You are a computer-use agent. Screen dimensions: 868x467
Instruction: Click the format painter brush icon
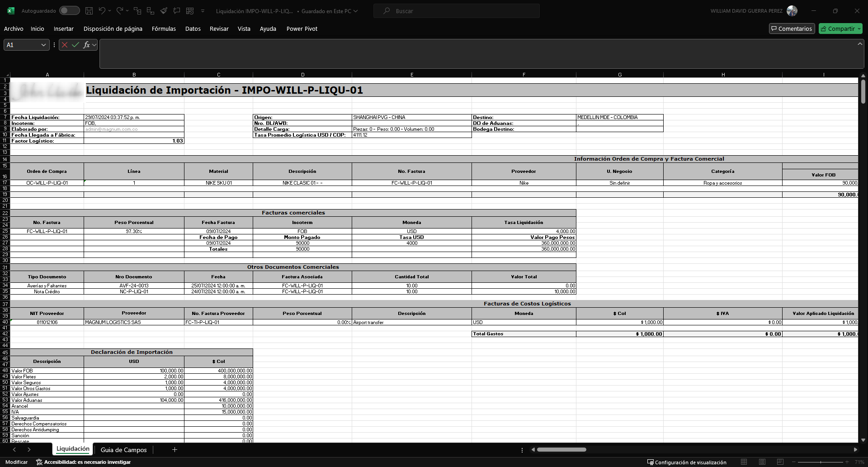click(164, 11)
